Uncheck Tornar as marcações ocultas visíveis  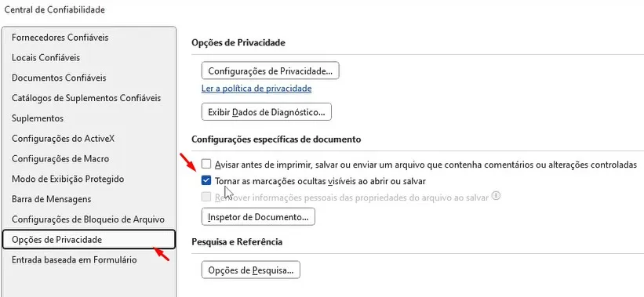206,180
